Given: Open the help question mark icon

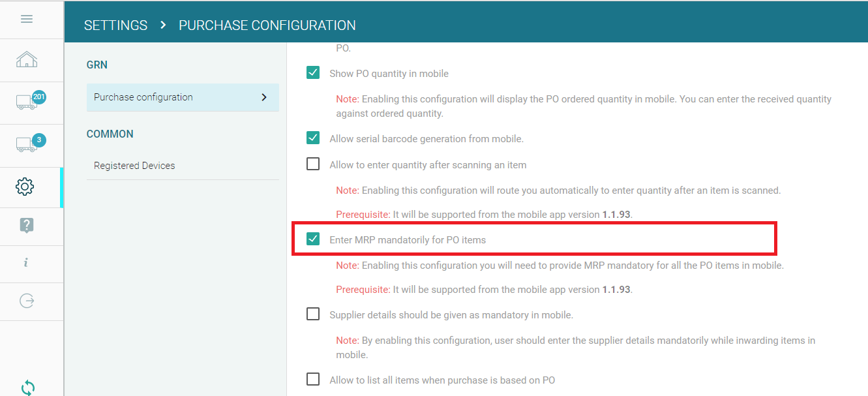Looking at the screenshot, I should click(x=26, y=226).
